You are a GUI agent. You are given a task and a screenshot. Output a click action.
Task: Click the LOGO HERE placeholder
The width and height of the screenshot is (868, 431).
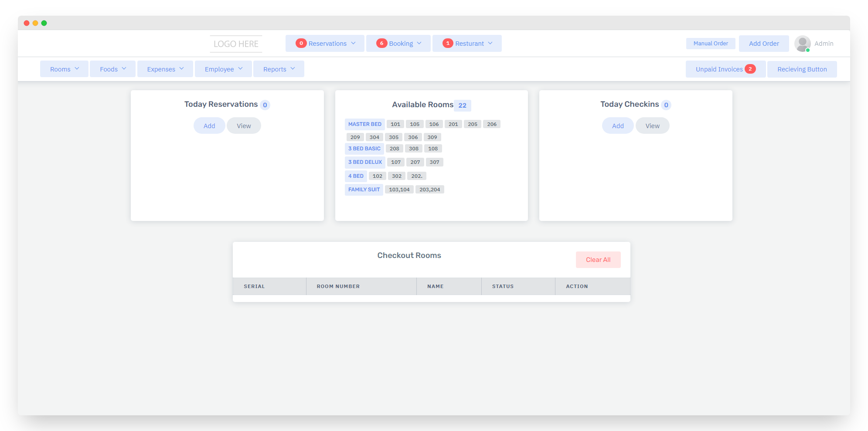[x=236, y=44]
